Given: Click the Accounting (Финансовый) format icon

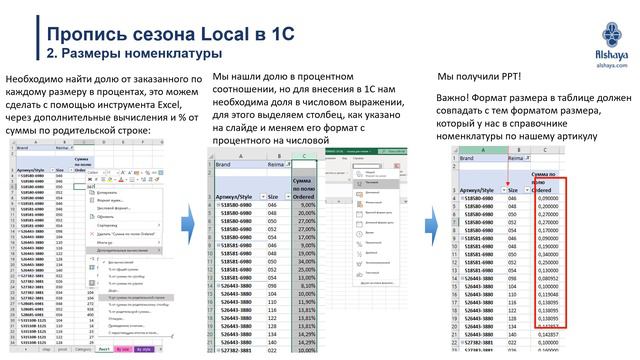Looking at the screenshot, I should point(360,204).
